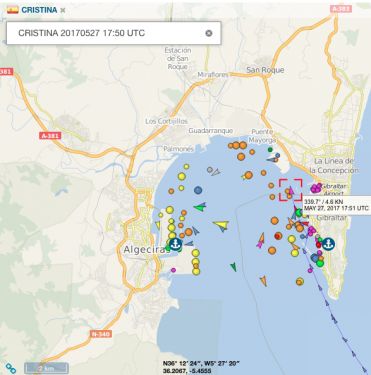Click the CRISTINA vessel name link
Screen dimensions: 371x375
point(39,10)
